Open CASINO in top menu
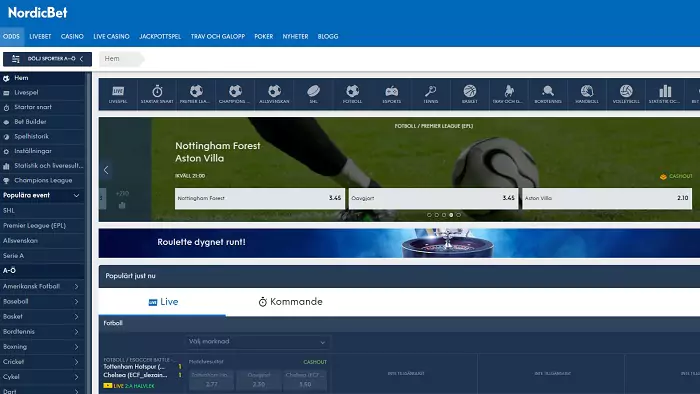 (x=72, y=37)
